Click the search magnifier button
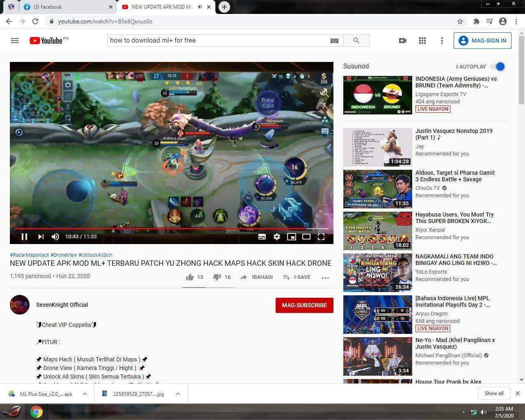Viewport: 525px width, 420px height. (356, 41)
